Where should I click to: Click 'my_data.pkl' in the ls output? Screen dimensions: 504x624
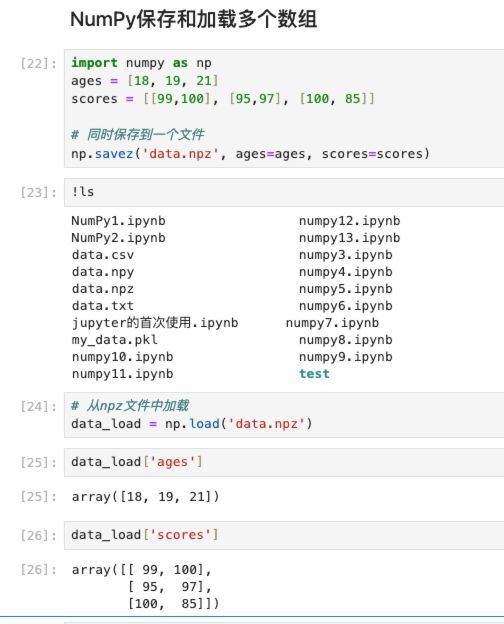[x=115, y=340]
